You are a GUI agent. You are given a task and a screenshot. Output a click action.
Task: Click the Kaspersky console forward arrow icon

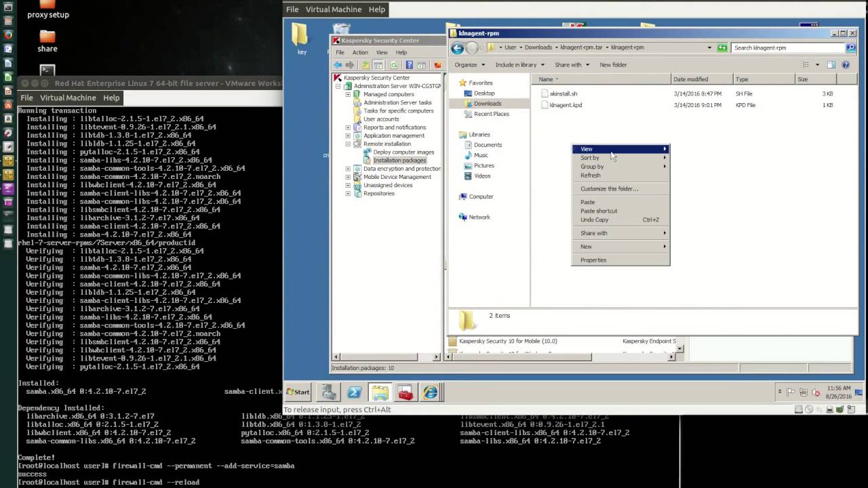pos(350,65)
